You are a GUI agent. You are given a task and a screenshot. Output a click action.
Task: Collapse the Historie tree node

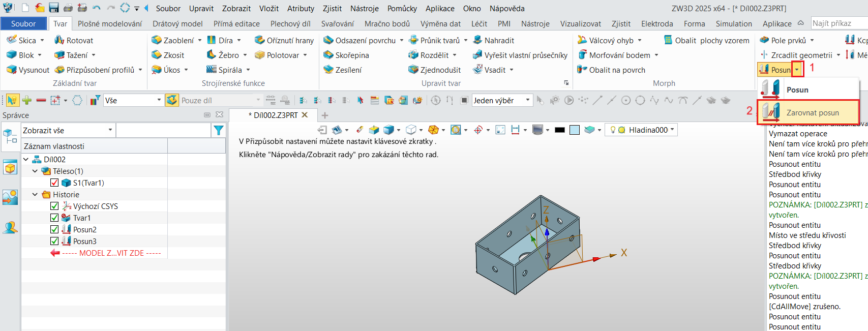35,194
